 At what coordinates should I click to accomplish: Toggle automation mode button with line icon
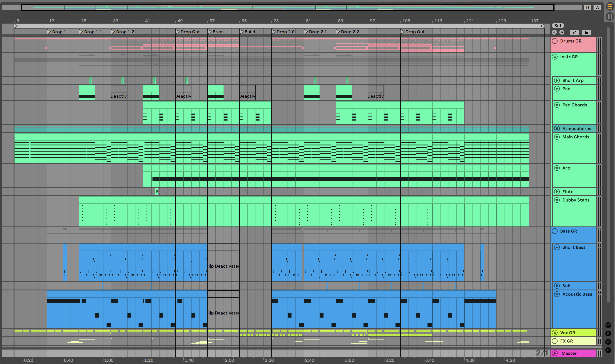tap(574, 32)
